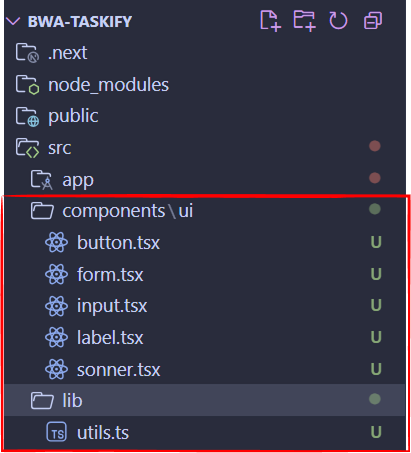
Task: Select the lib folder
Action: pyautogui.click(x=205, y=400)
